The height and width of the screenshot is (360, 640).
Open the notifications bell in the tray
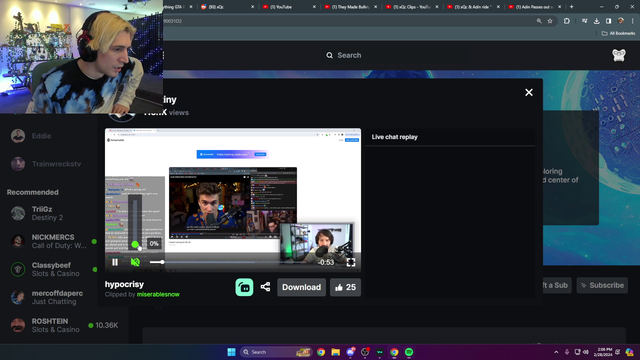coord(618,352)
